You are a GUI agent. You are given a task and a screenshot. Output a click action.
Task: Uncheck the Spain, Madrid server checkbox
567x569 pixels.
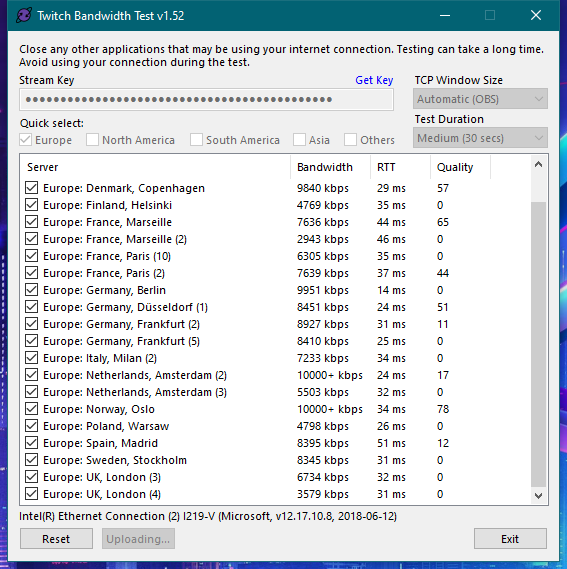(32, 443)
